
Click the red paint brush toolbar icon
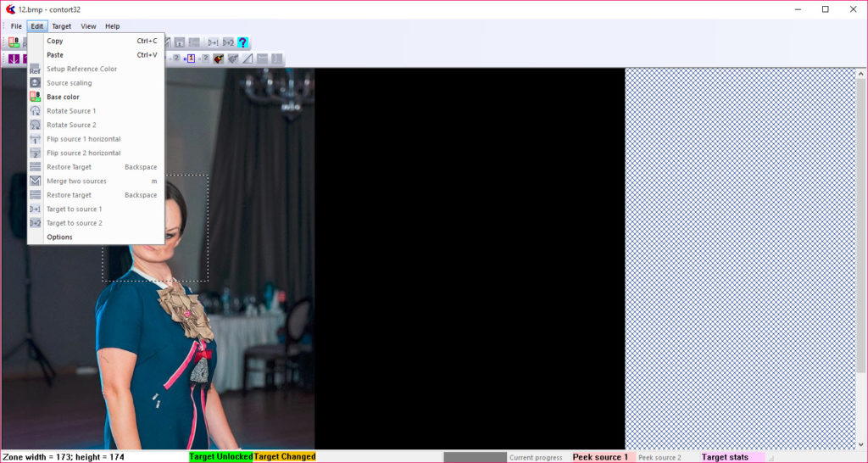(x=219, y=59)
